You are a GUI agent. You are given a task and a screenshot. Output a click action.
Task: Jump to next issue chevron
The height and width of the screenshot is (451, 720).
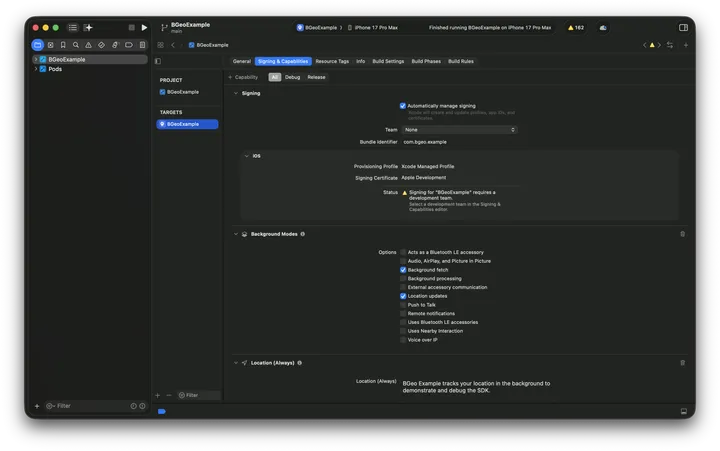click(x=659, y=45)
